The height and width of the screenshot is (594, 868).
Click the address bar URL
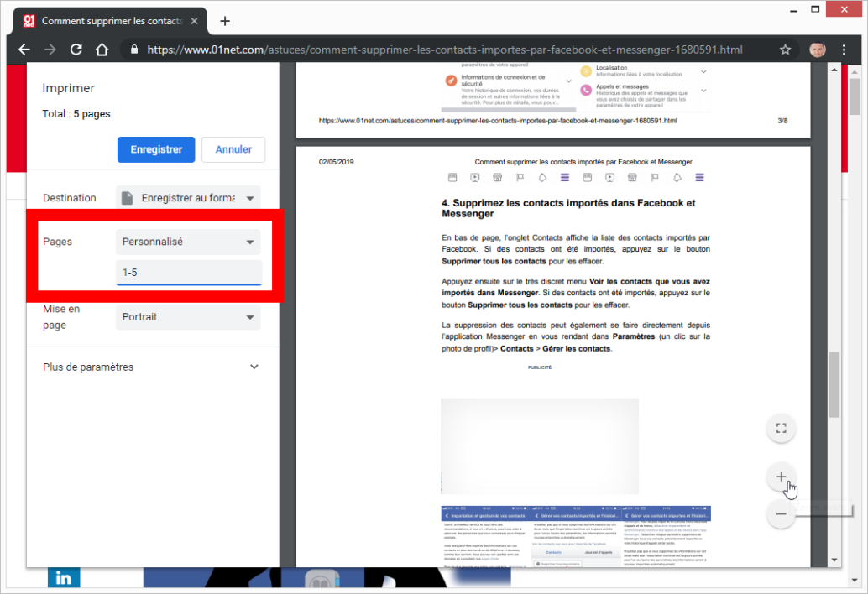(x=445, y=49)
